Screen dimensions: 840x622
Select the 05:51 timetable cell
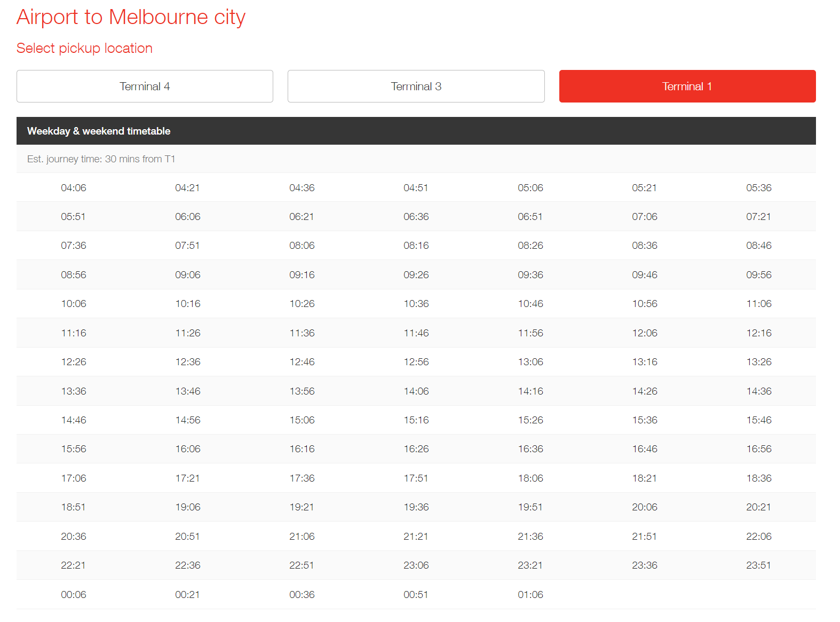(73, 217)
